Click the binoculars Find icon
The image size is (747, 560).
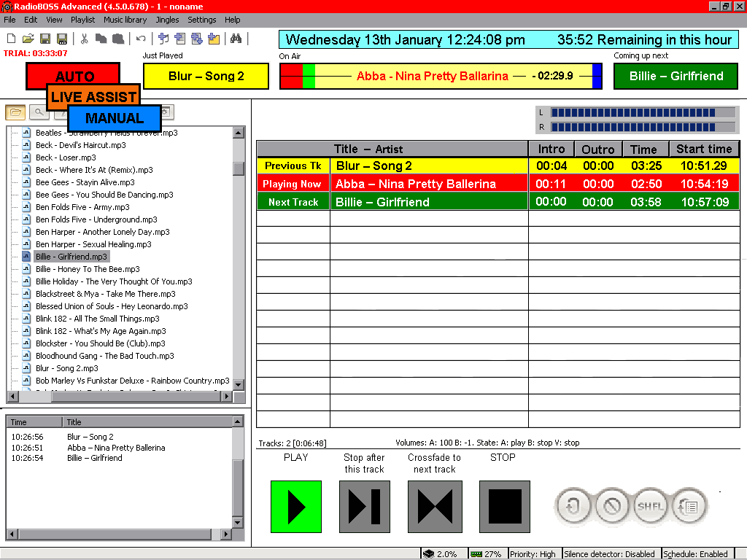tap(236, 39)
